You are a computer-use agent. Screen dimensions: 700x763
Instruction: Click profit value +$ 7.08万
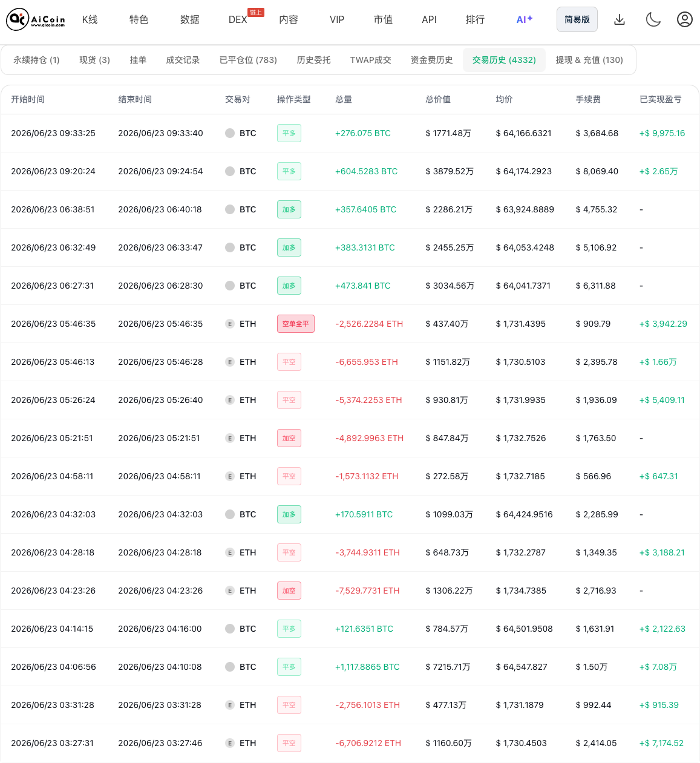658,667
